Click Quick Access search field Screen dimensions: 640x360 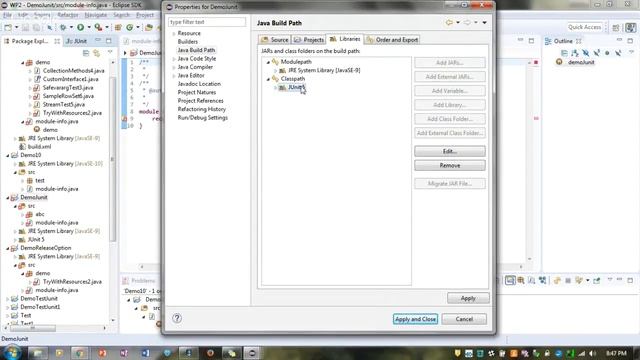[x=584, y=27]
